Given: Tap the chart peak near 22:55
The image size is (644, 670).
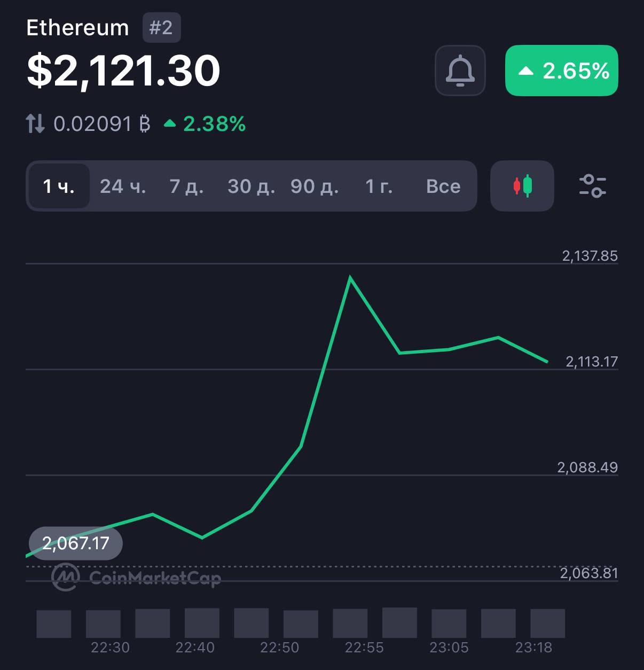Looking at the screenshot, I should 350,277.
